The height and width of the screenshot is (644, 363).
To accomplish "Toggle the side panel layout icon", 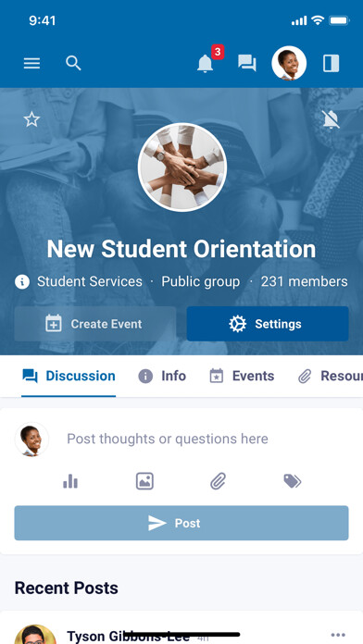I will point(331,63).
